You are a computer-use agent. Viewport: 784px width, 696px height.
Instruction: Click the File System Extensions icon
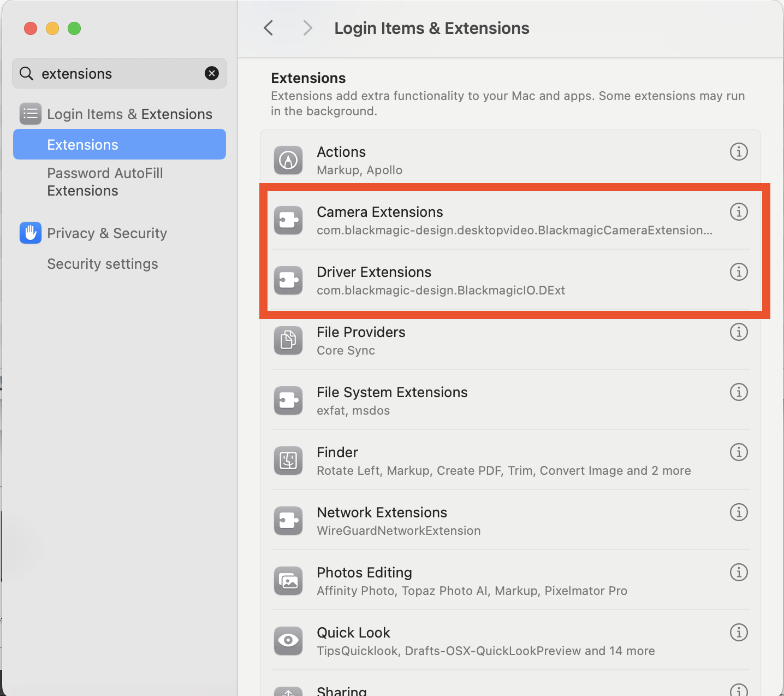tap(288, 400)
